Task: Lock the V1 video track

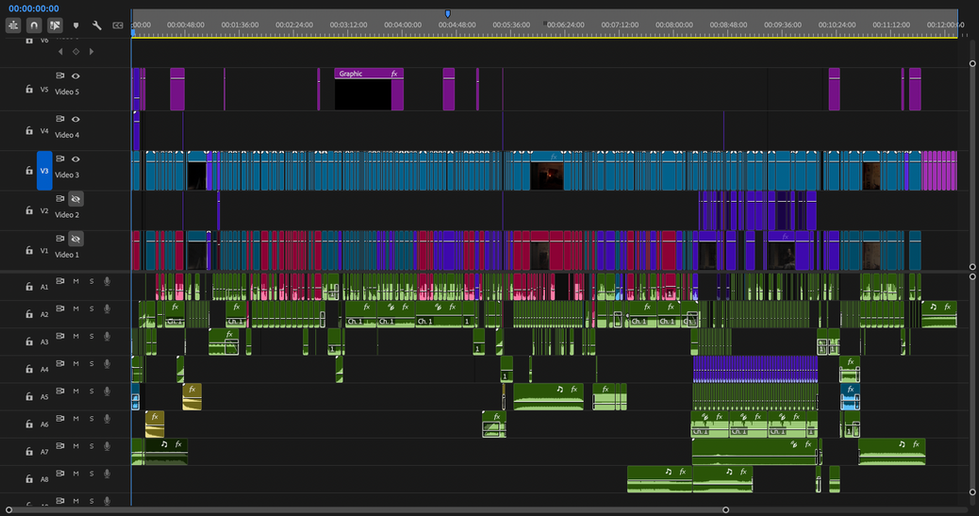Action: [29, 251]
